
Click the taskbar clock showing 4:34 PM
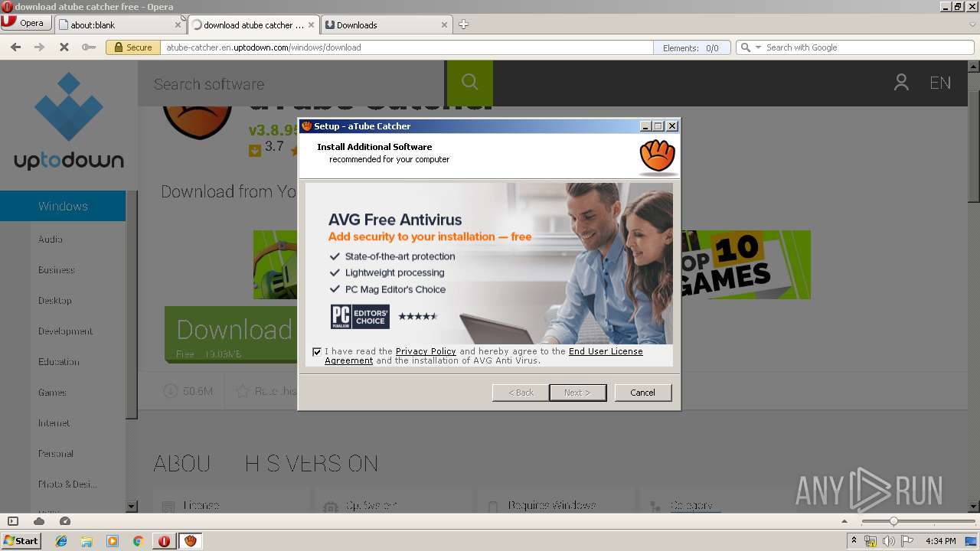point(940,541)
